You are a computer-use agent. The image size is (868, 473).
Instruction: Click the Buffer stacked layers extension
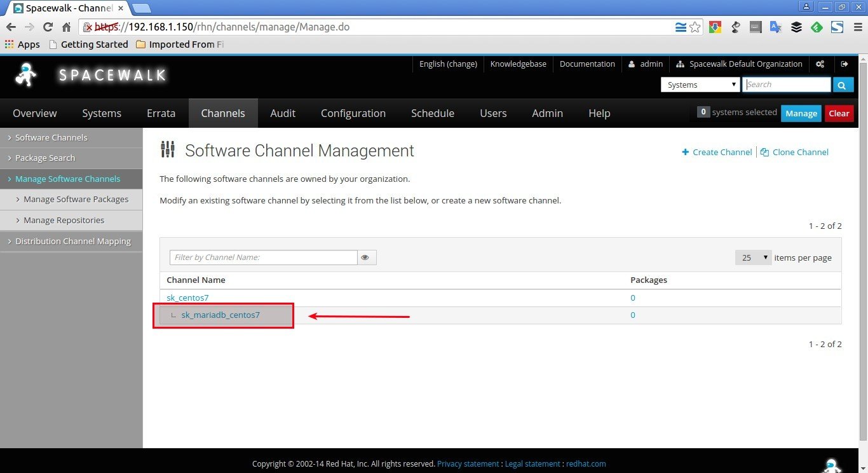coord(796,27)
